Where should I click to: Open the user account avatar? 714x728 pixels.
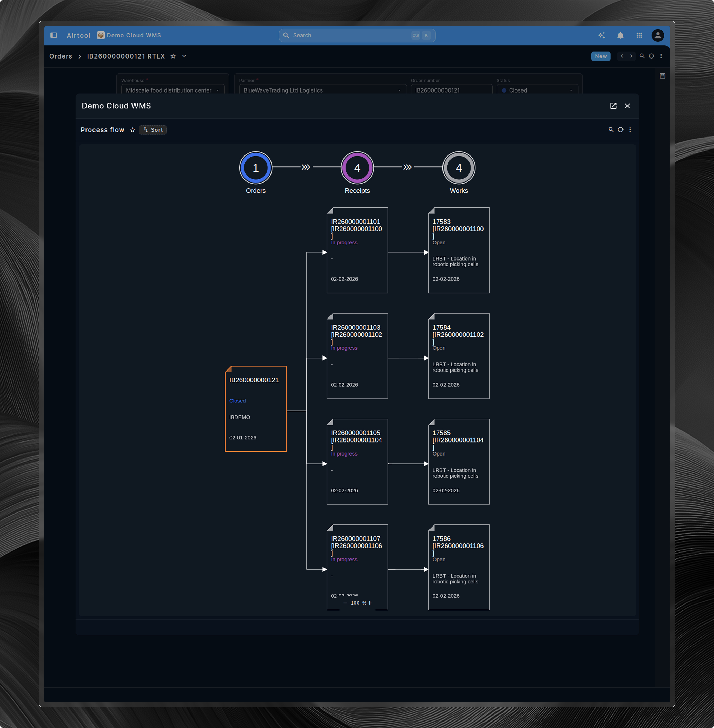point(657,35)
